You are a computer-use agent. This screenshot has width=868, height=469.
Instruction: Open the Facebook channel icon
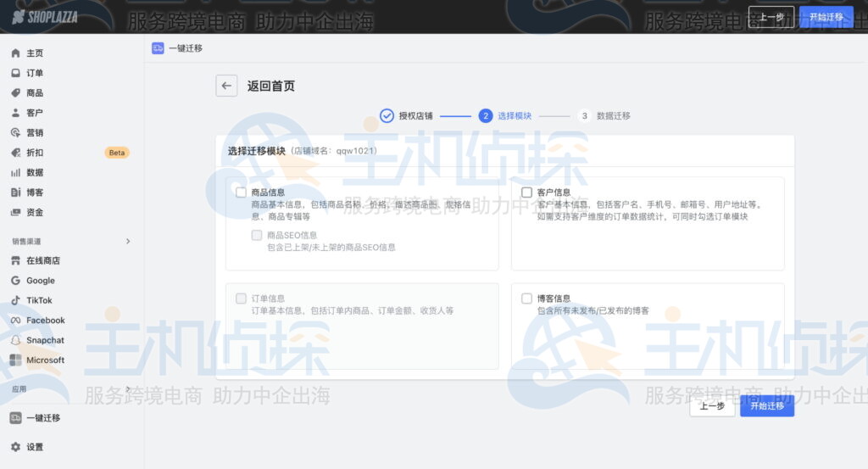point(15,321)
